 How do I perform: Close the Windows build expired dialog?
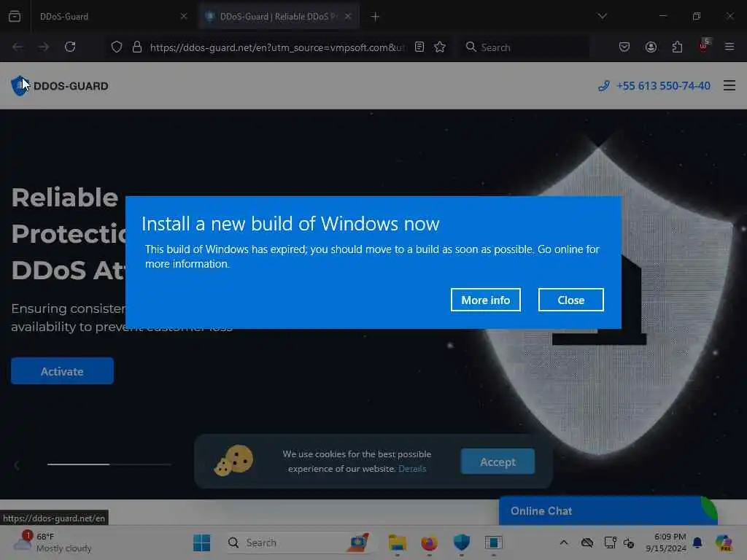pyautogui.click(x=570, y=300)
